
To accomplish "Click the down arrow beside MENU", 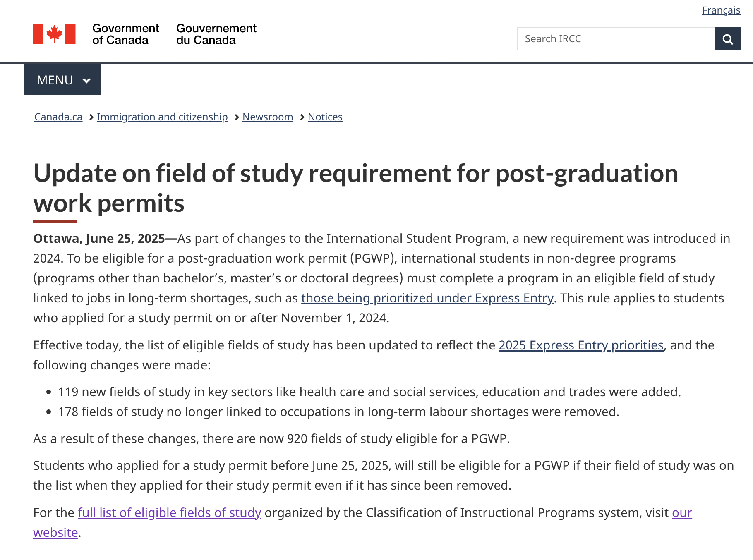I will coord(86,81).
